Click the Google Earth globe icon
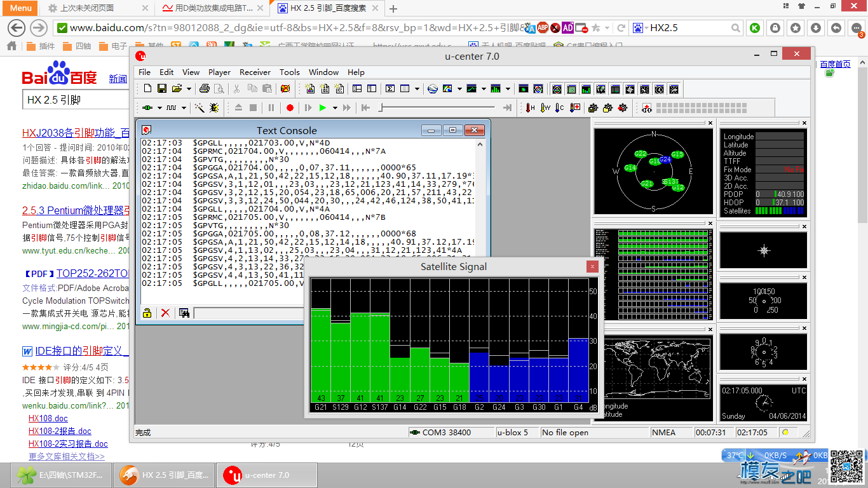The width and height of the screenshot is (868, 488). pos(433,88)
